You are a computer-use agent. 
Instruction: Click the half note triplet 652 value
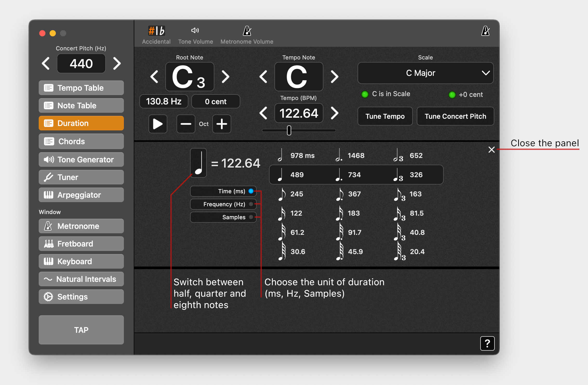pos(416,155)
